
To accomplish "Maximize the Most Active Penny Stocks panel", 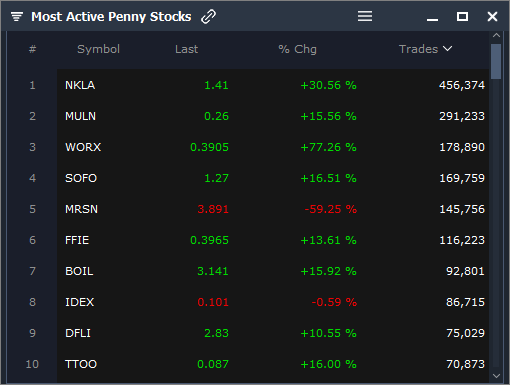I will point(462,16).
